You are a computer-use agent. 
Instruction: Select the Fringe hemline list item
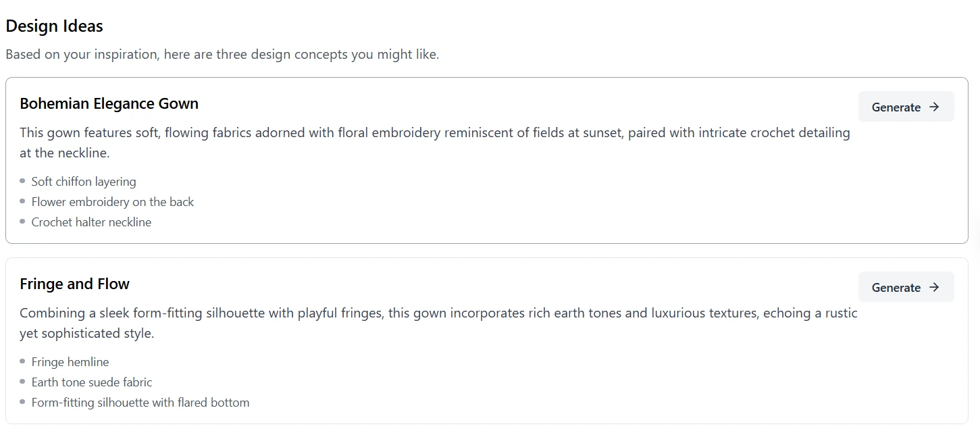[70, 361]
